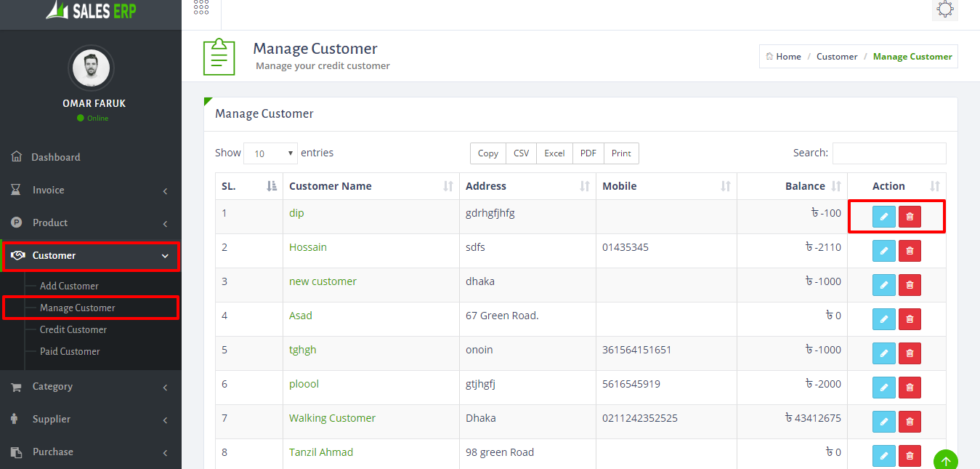Expand the Purchase menu in sidebar
Viewport: 980px width, 469px height.
point(91,452)
